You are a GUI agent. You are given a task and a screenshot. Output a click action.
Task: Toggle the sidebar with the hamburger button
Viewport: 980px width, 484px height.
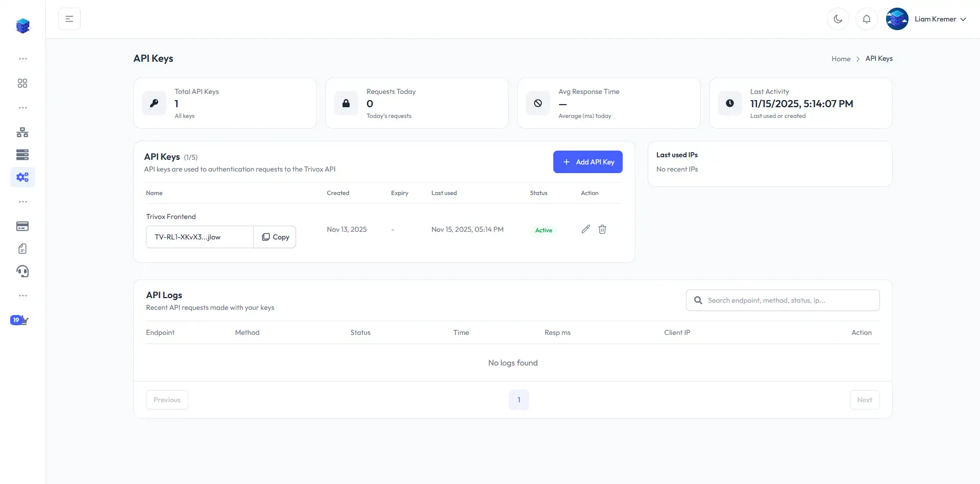(x=69, y=18)
